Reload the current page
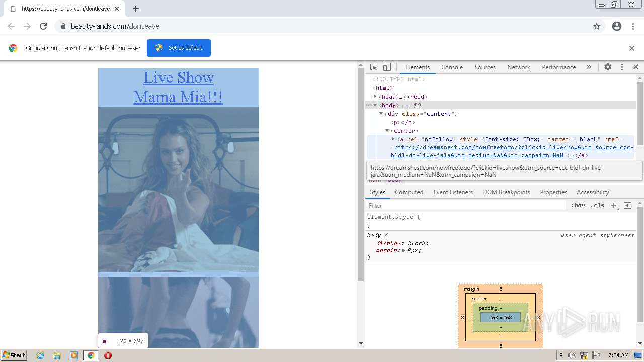644x362 pixels. (43, 26)
